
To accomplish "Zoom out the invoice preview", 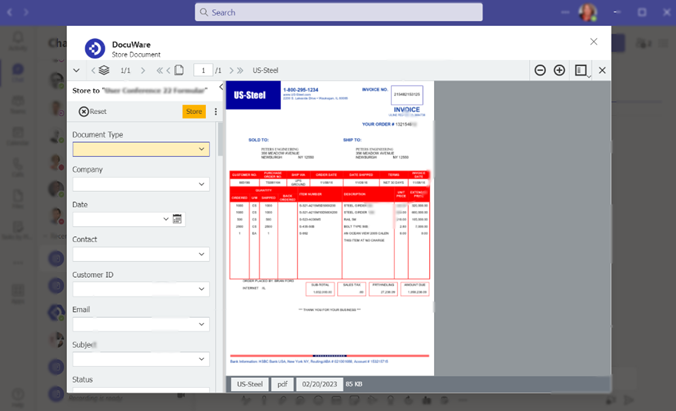I will tap(540, 71).
